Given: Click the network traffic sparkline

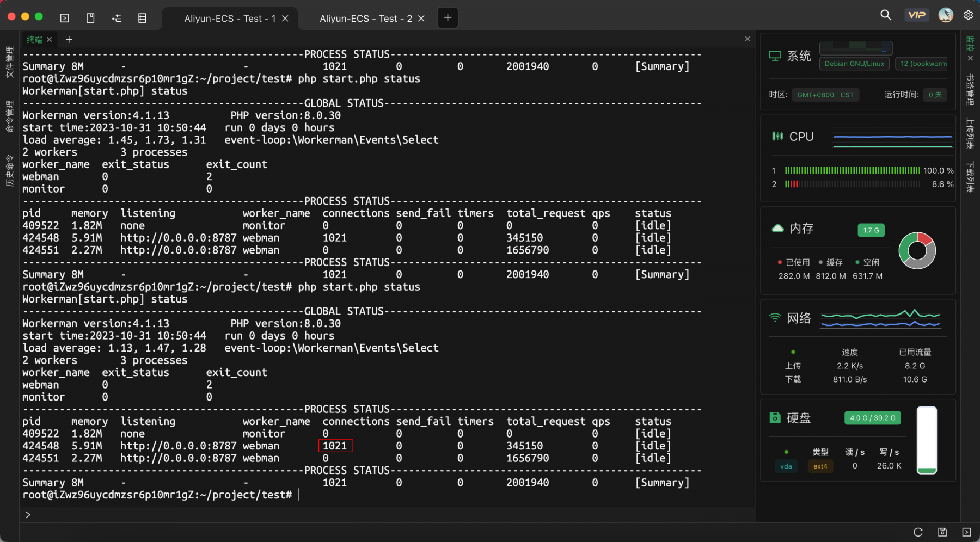Looking at the screenshot, I should click(881, 319).
